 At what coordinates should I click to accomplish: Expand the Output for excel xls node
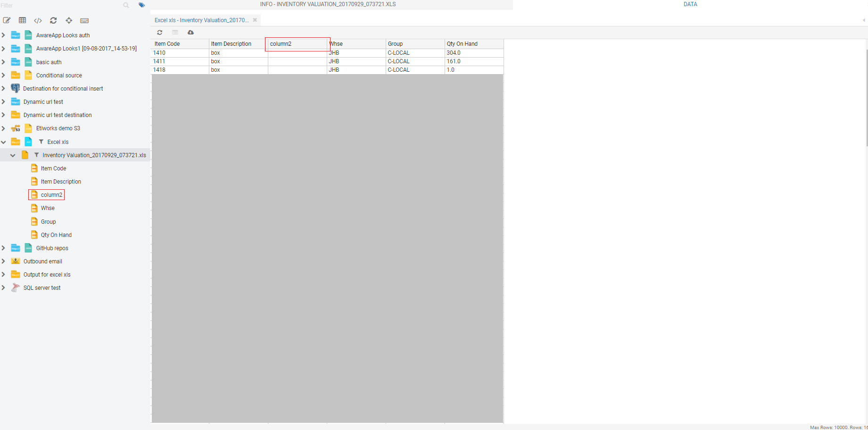pyautogui.click(x=3, y=274)
